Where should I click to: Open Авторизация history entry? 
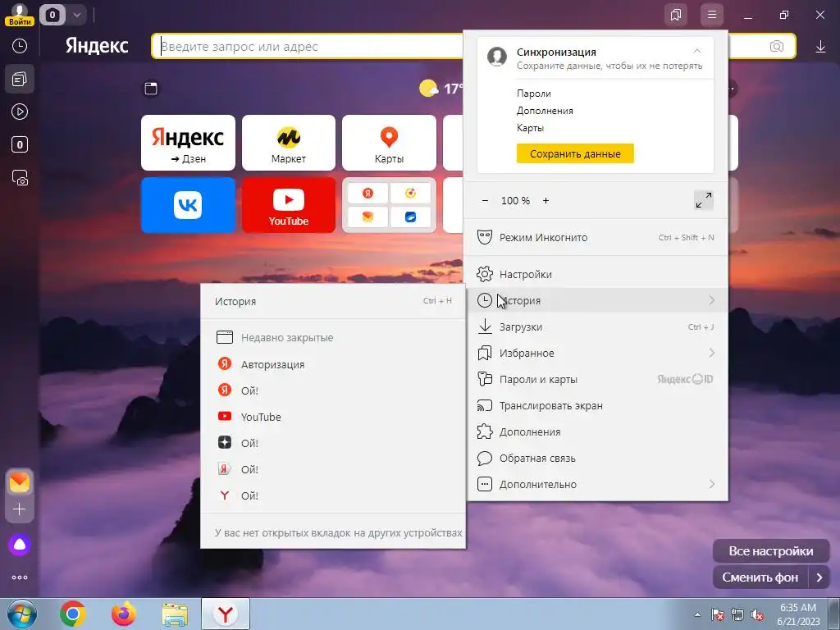(333, 364)
